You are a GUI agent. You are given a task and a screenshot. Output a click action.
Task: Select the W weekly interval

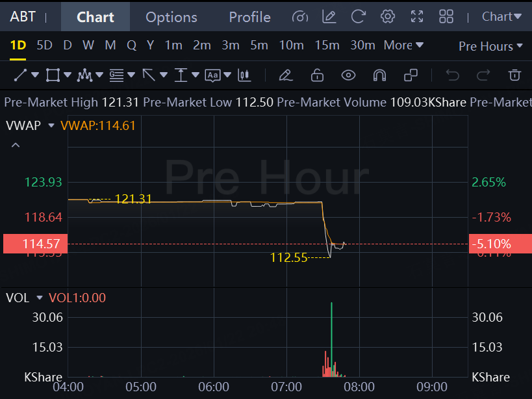pos(88,45)
